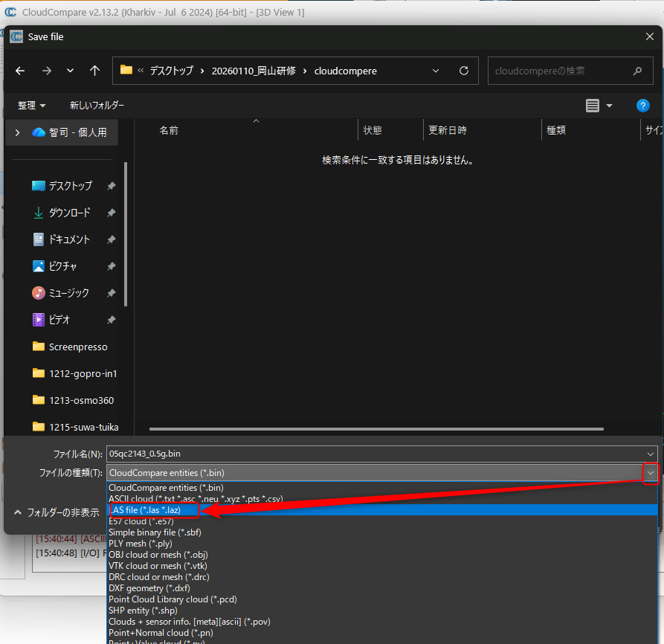
Task: Hide folders using the collapse toggle
Action: pyautogui.click(x=56, y=512)
